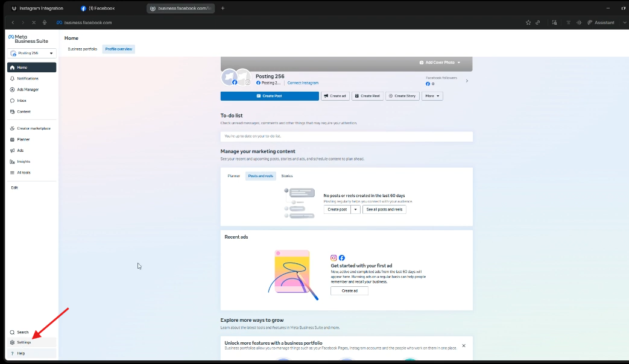The height and width of the screenshot is (364, 629).
Task: Click the browser back arrow
Action: coord(13,22)
